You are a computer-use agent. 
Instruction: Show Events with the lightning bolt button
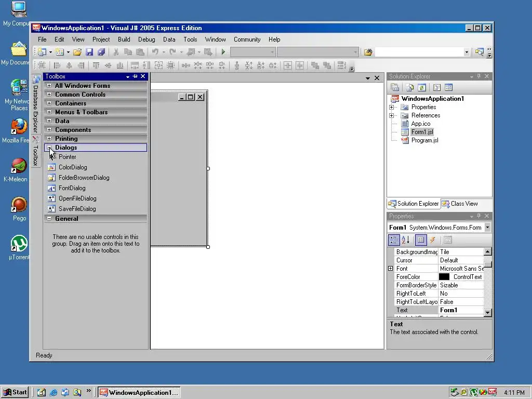pos(433,240)
